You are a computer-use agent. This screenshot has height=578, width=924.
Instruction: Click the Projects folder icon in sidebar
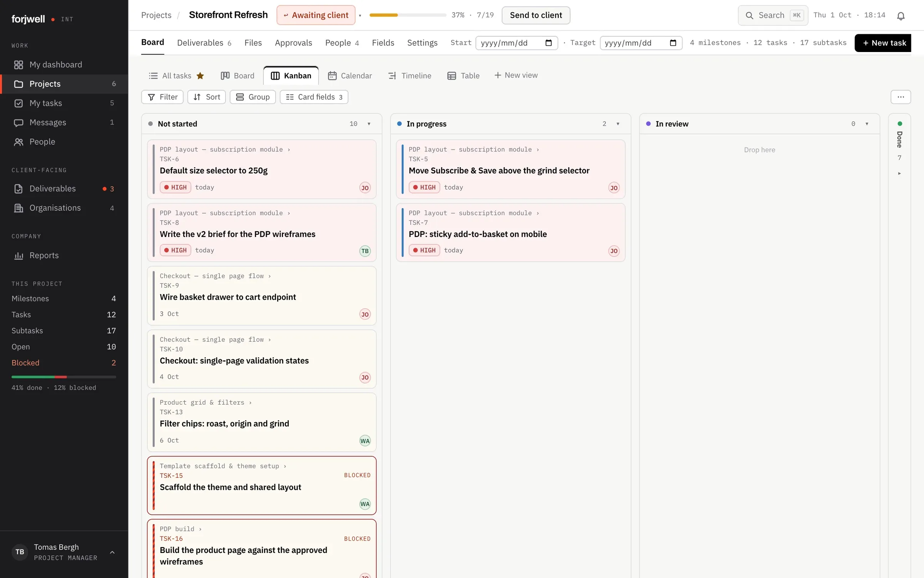click(18, 84)
